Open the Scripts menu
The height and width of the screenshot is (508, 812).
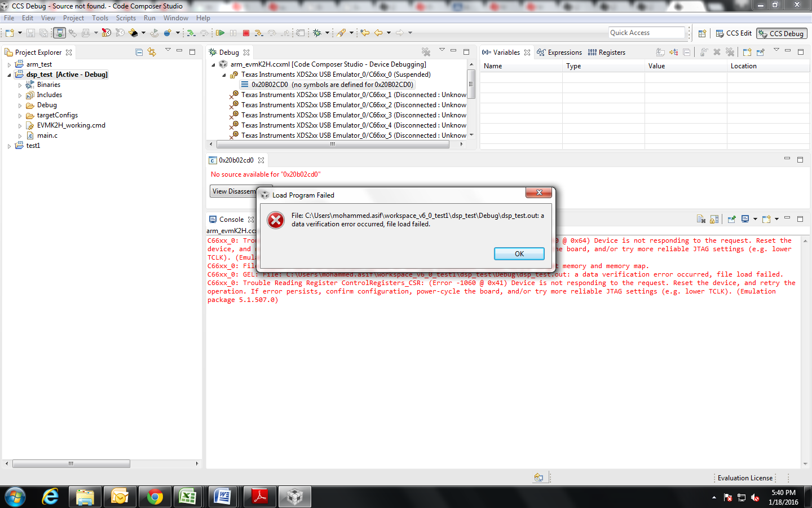pos(126,18)
